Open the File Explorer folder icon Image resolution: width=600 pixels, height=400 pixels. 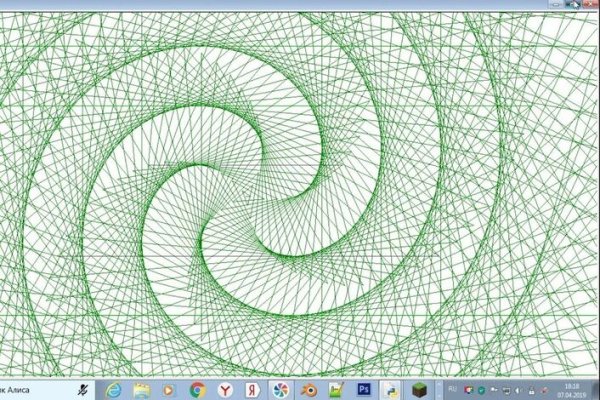[141, 388]
